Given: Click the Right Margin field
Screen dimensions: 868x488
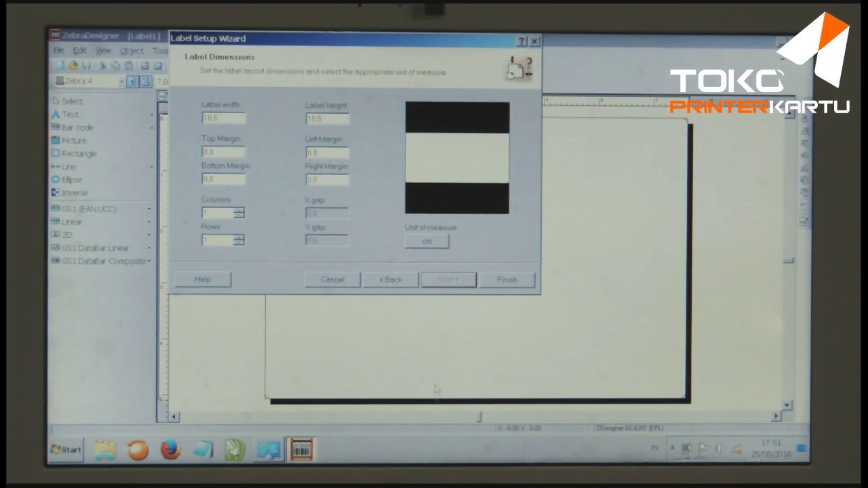Looking at the screenshot, I should [x=327, y=180].
